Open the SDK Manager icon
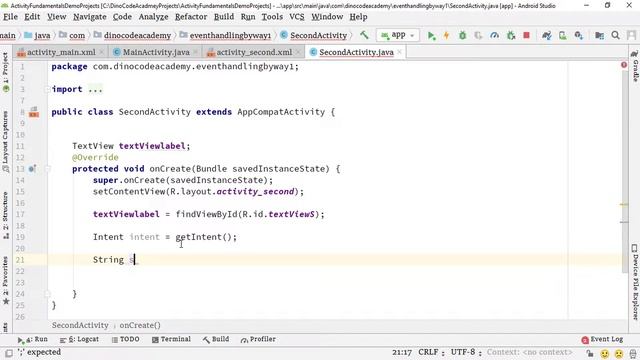640x360 pixels. [579, 36]
